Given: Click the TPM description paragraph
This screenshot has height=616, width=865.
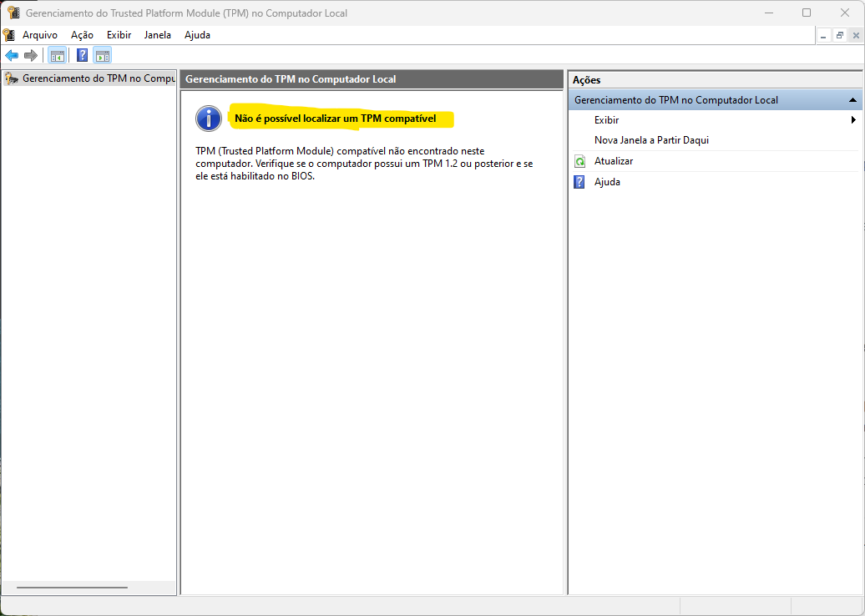Looking at the screenshot, I should [x=364, y=164].
